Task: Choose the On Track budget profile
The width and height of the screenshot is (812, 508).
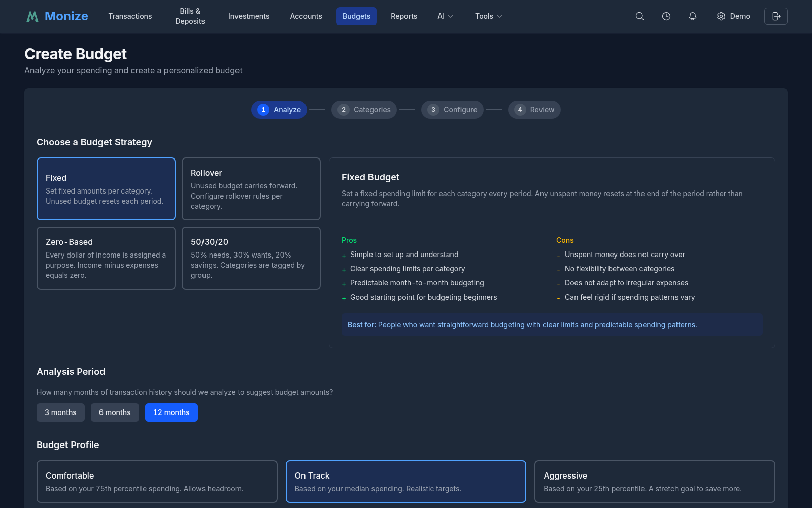Action: tap(406, 482)
